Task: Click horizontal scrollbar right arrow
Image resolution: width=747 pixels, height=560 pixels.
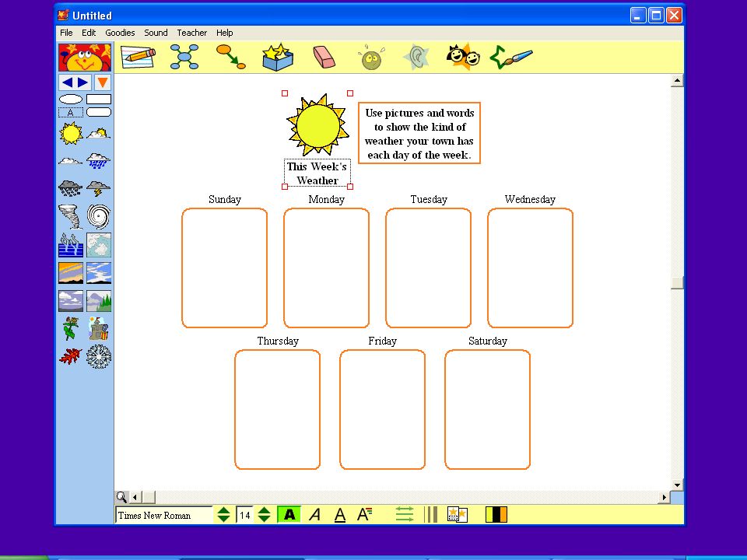Action: point(664,497)
